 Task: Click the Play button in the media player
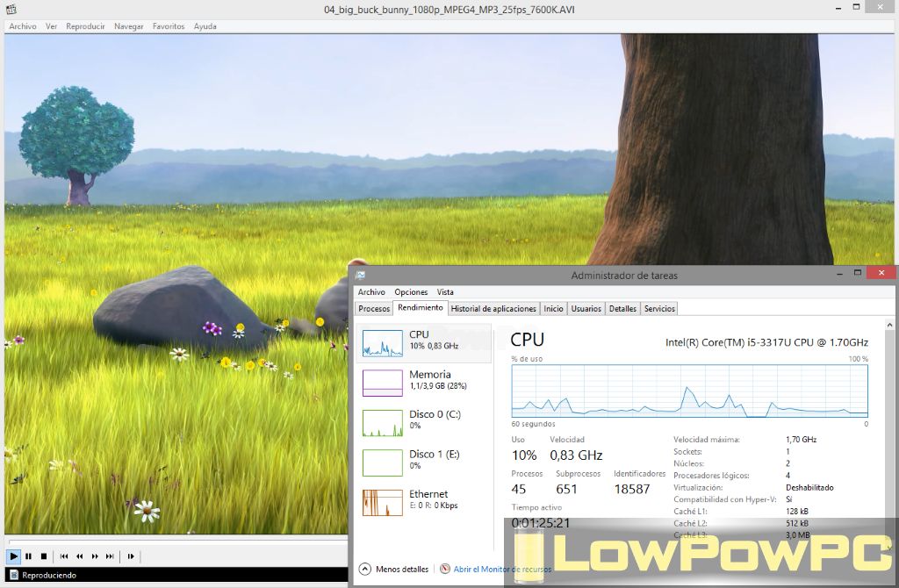[x=13, y=556]
